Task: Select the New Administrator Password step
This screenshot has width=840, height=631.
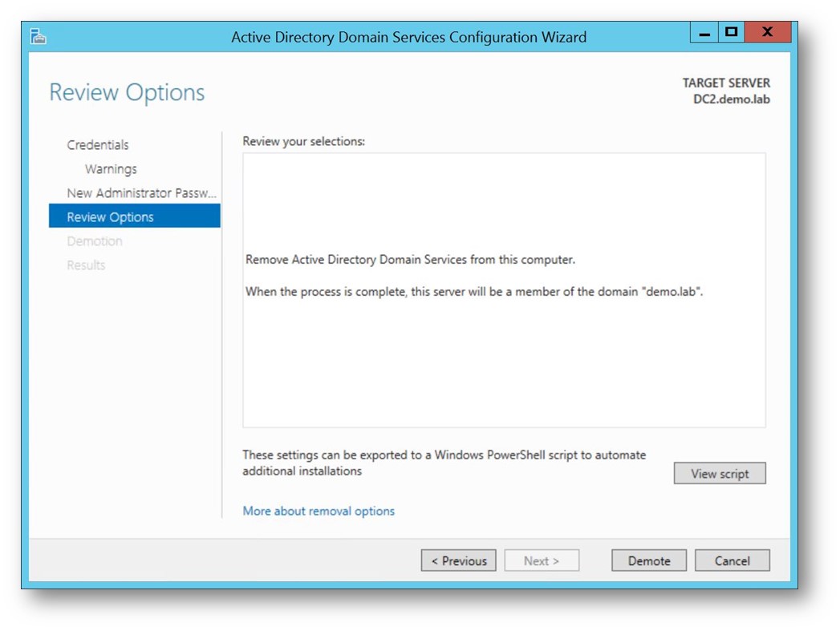Action: (141, 193)
